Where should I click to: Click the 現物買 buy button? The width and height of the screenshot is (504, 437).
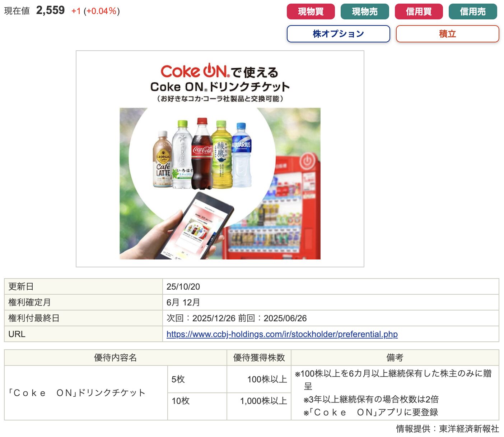[311, 11]
